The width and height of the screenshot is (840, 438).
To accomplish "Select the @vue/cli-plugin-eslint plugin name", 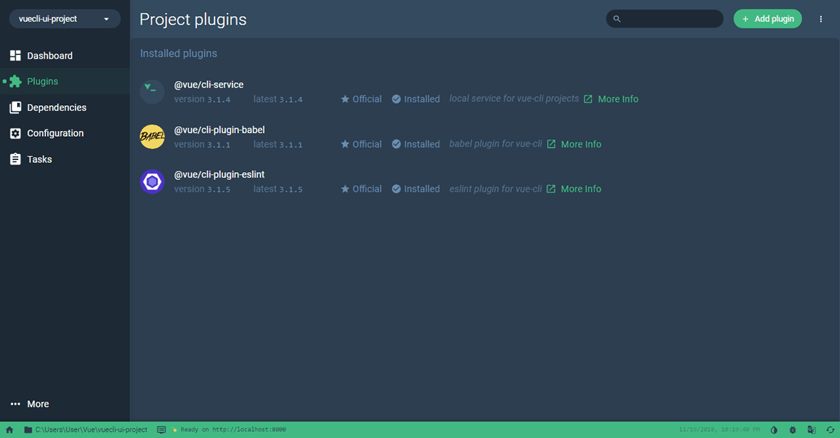I will coord(219,175).
